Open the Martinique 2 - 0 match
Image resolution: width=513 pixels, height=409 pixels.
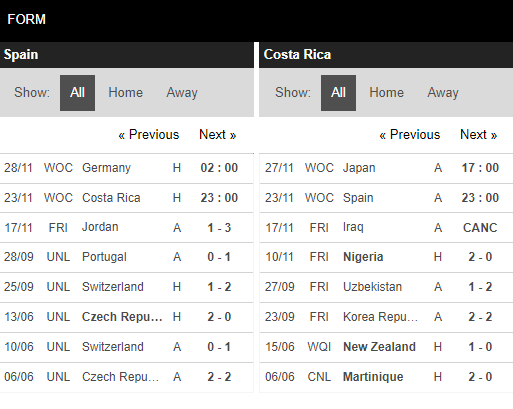(x=386, y=377)
